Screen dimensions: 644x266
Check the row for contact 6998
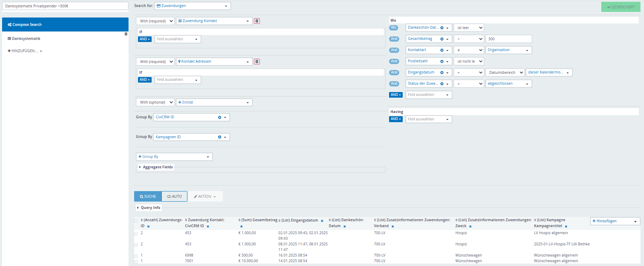[x=136, y=256]
